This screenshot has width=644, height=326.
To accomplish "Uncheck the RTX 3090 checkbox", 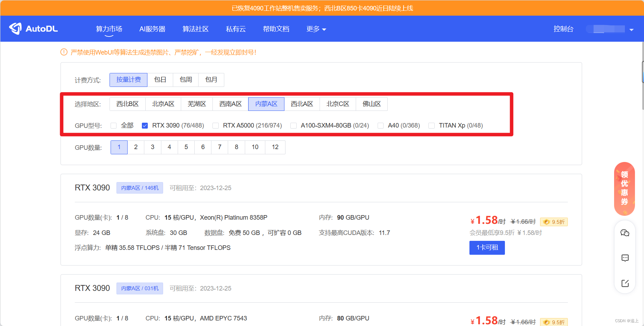I will click(145, 125).
